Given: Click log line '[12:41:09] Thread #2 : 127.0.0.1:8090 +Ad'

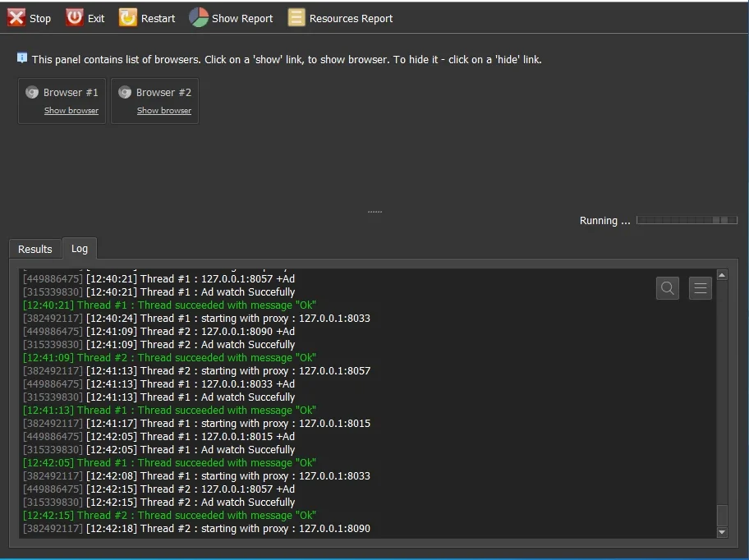Looking at the screenshot, I should pos(159,332).
